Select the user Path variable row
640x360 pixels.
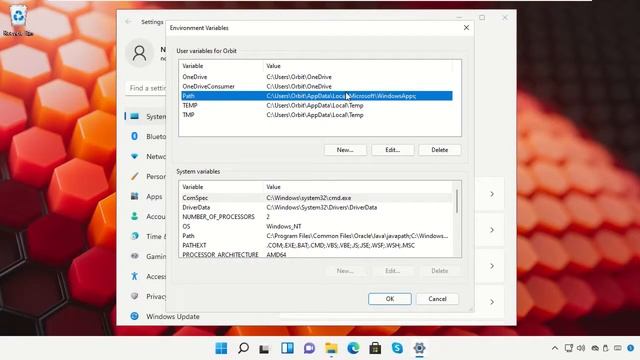[317, 96]
